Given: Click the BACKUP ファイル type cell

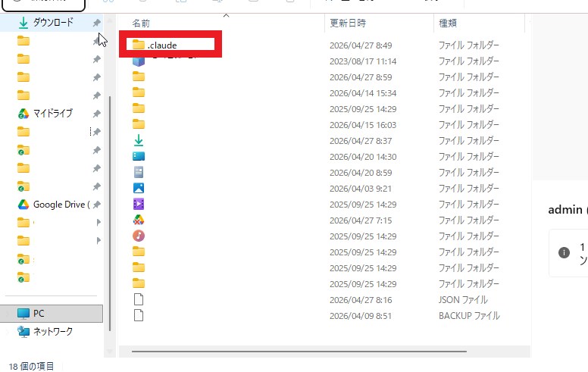Looking at the screenshot, I should [469, 316].
